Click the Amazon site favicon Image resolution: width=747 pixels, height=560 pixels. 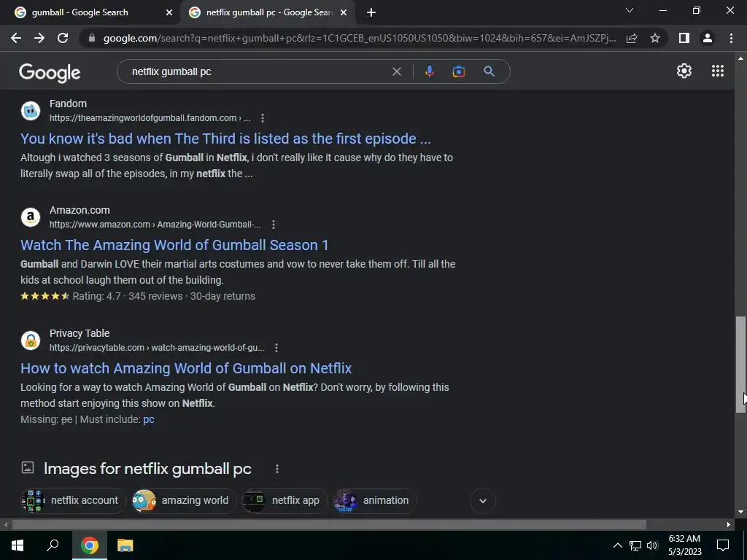coord(31,217)
